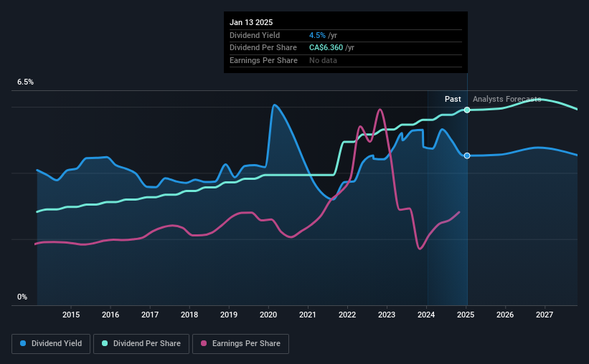Click the 2017 x-axis label

tap(150, 315)
